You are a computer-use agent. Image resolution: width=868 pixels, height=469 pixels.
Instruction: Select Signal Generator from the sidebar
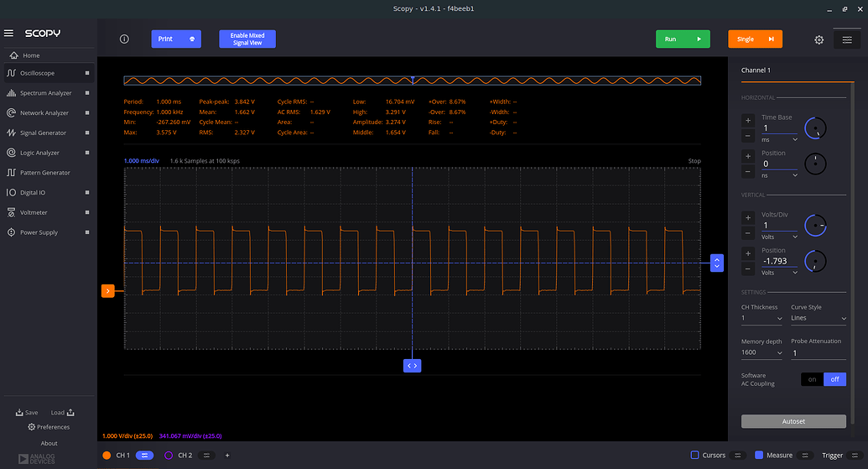(43, 133)
